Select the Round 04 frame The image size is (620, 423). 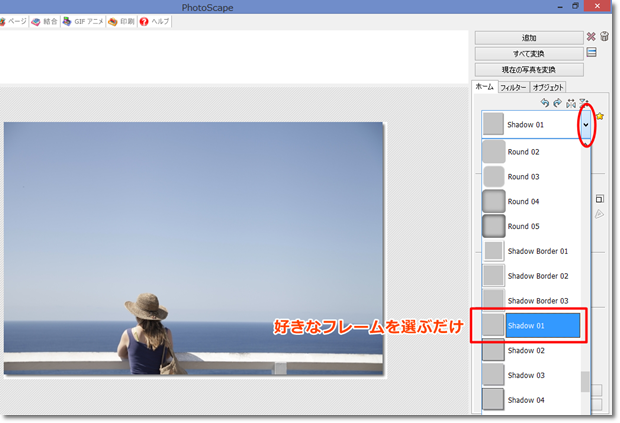531,202
